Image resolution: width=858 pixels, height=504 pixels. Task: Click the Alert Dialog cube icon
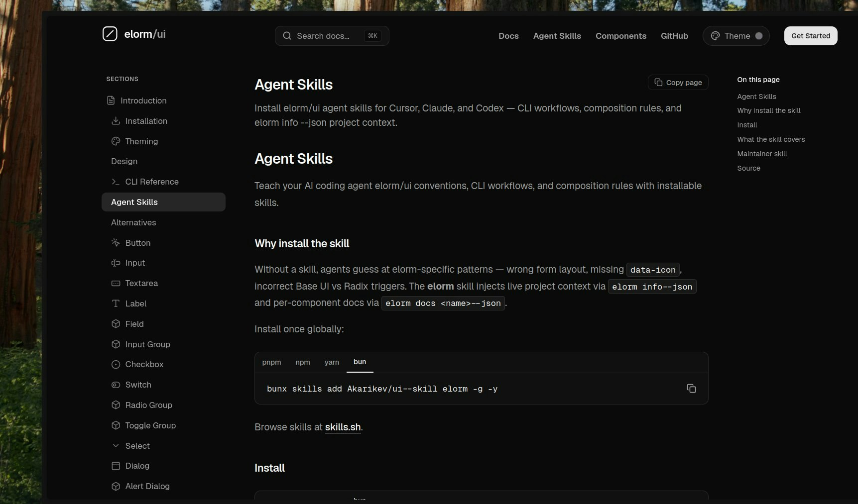(x=116, y=486)
